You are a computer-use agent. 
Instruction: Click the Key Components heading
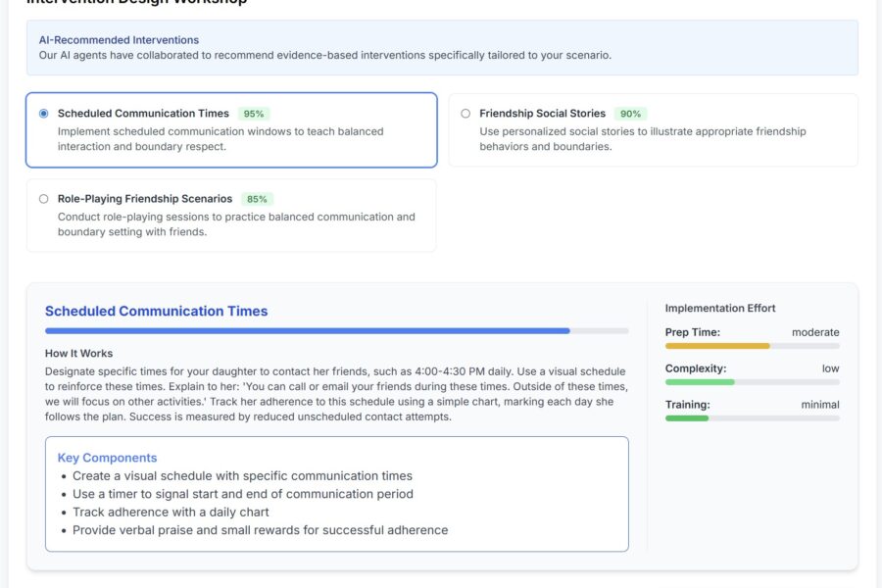(x=108, y=458)
